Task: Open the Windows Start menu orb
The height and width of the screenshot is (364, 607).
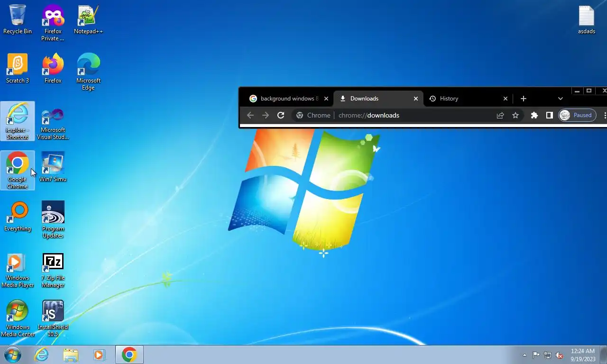Action: pyautogui.click(x=13, y=355)
